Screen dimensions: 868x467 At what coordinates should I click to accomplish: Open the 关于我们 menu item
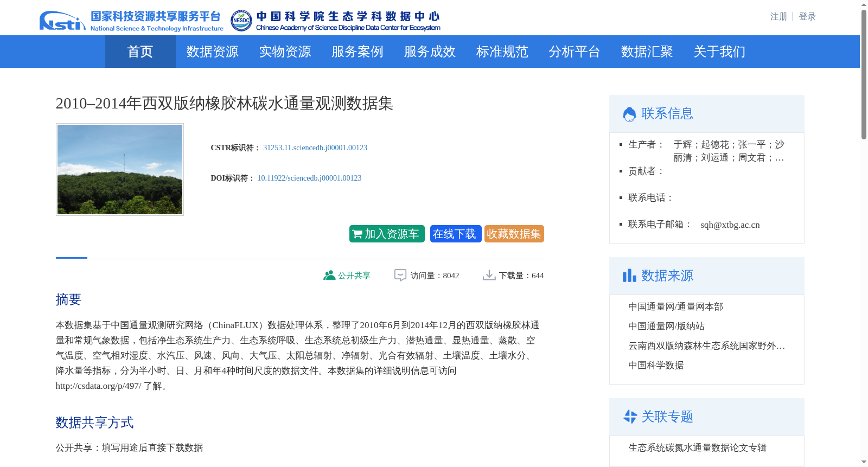[x=719, y=52]
